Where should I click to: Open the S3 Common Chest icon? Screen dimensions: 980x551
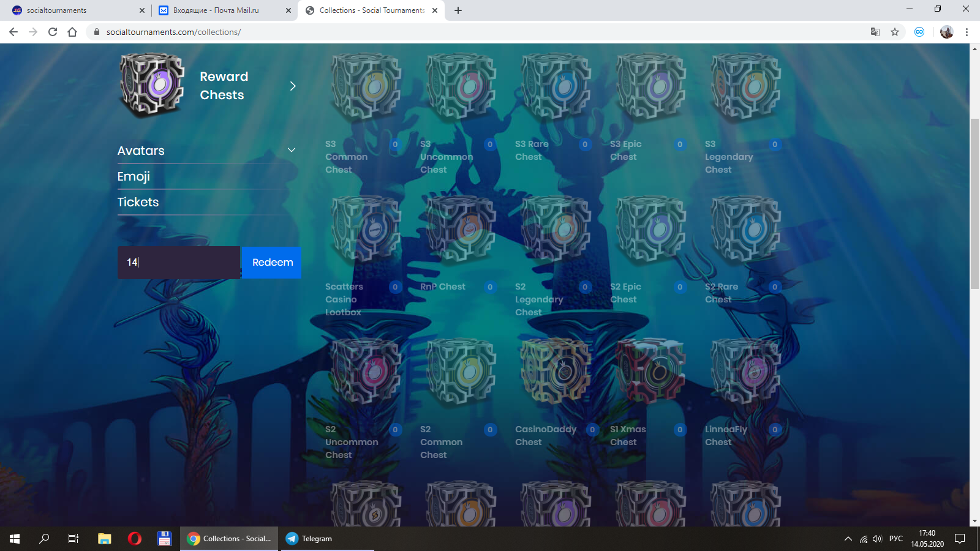tap(366, 86)
